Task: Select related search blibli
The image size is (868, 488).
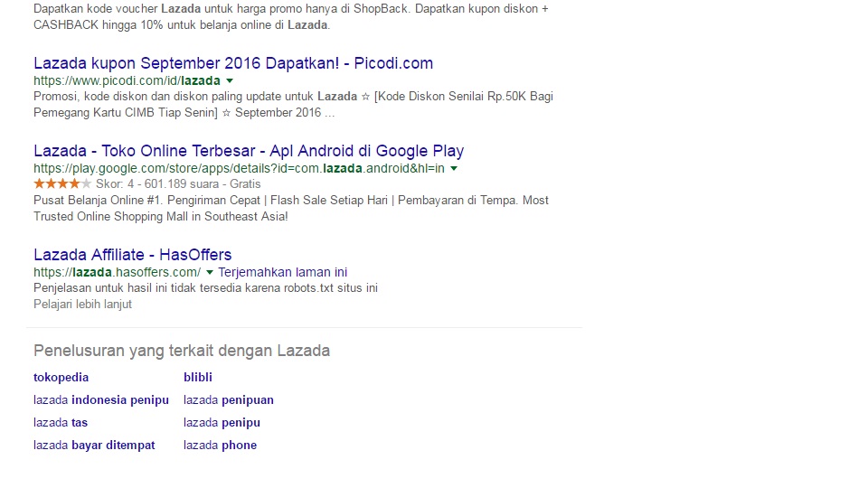Action: [198, 378]
